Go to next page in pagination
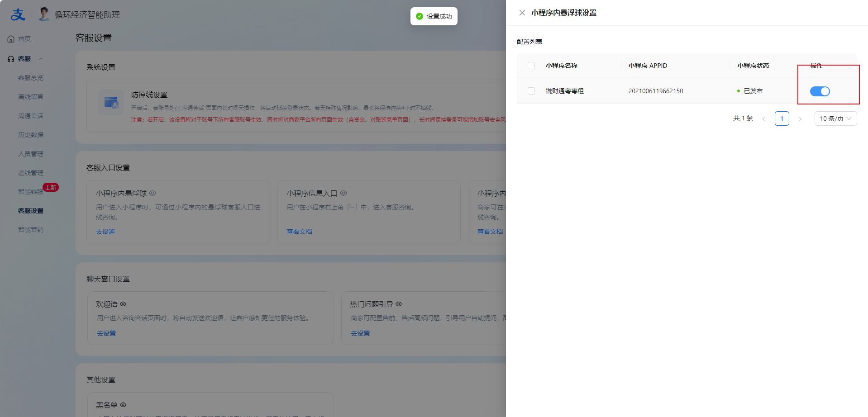 (x=800, y=119)
